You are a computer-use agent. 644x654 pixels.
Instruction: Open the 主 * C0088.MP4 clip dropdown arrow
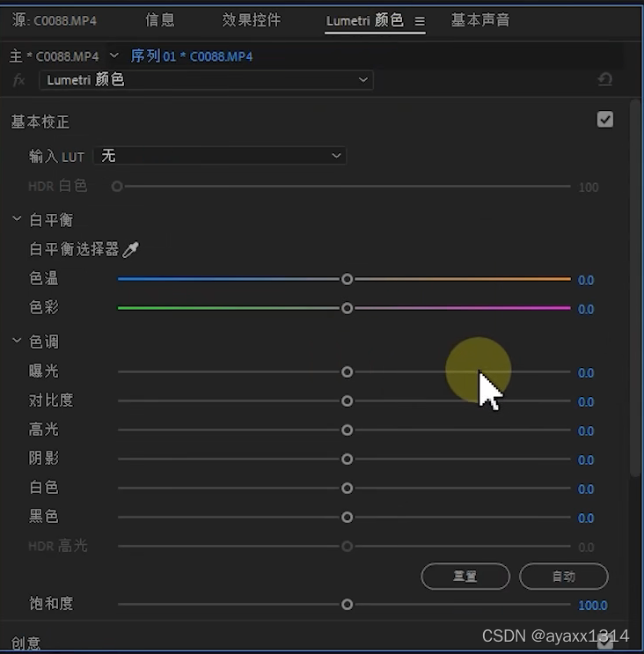click(113, 55)
